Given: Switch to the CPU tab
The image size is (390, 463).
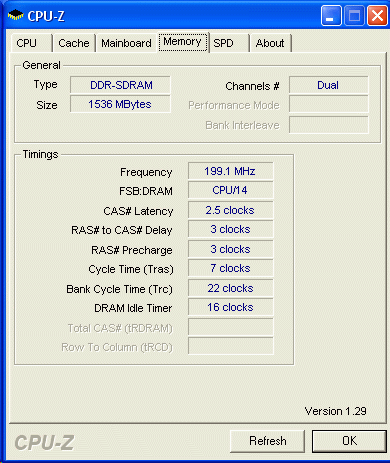Looking at the screenshot, I should (31, 43).
